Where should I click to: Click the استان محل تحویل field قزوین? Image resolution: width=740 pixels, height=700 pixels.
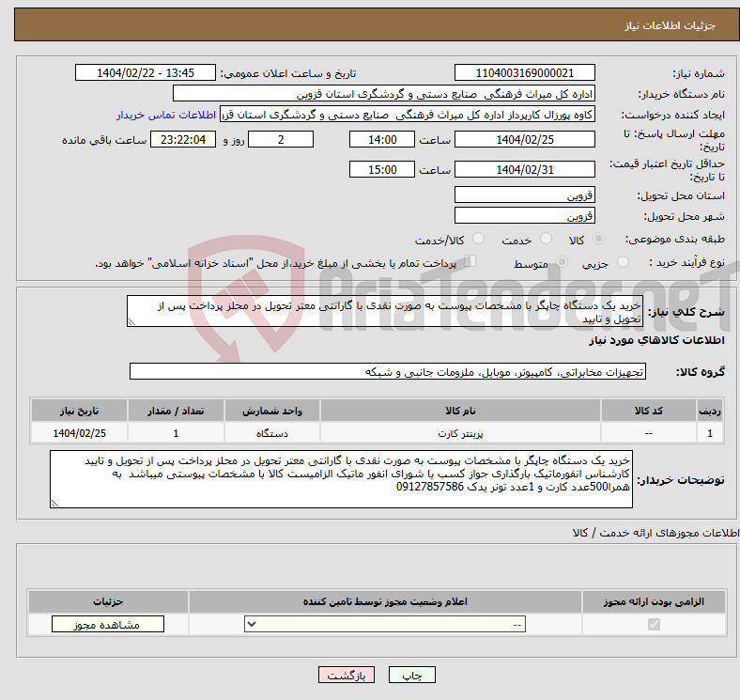pos(524,194)
